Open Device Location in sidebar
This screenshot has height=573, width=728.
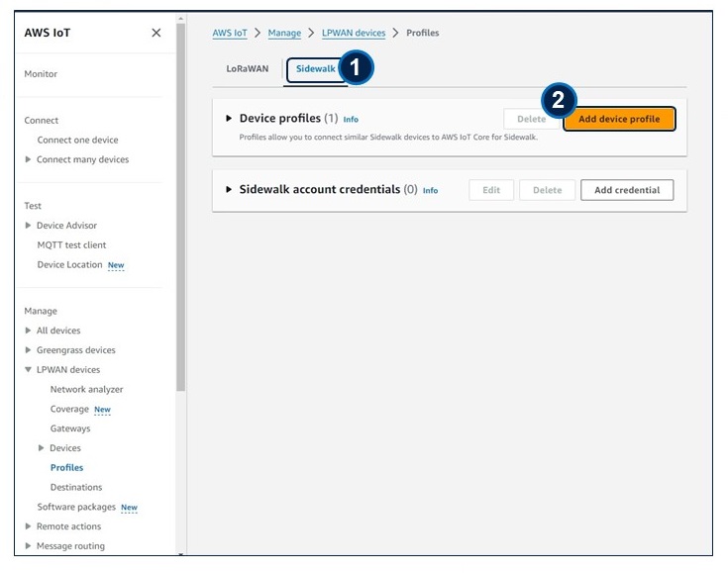click(69, 264)
